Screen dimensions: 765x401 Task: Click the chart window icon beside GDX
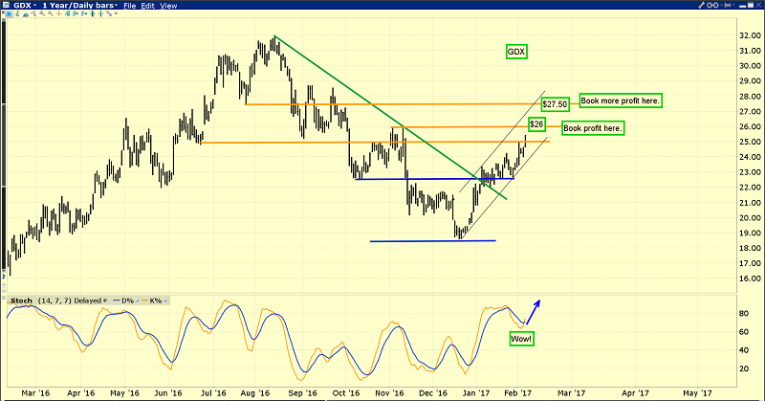[6, 5]
